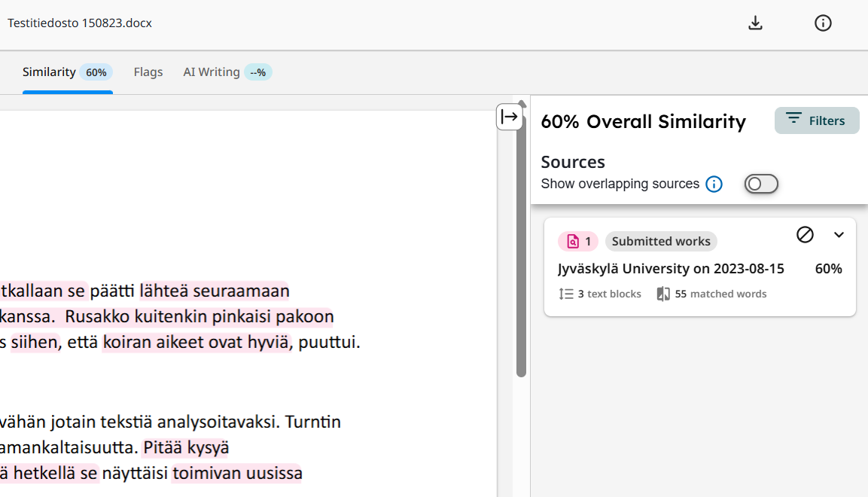Screen dimensions: 868x497
Task: Click the info icon beside Show overlapping sources
Action: coord(714,184)
